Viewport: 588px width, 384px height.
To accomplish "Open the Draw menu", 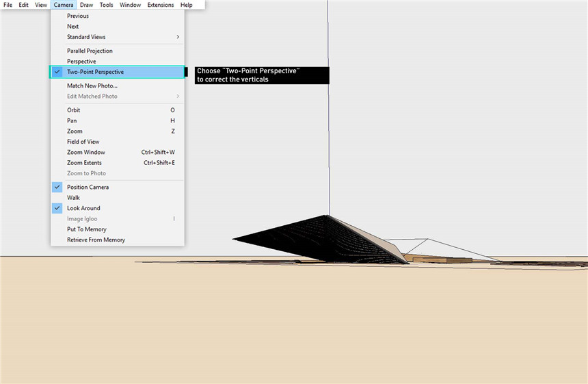I will (86, 5).
